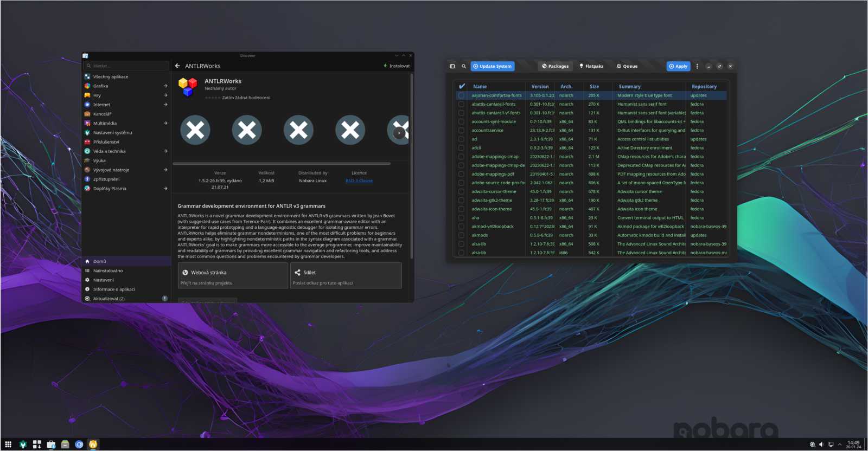Open the three-dot menu in package manager
The width and height of the screenshot is (868, 451).
(x=697, y=66)
